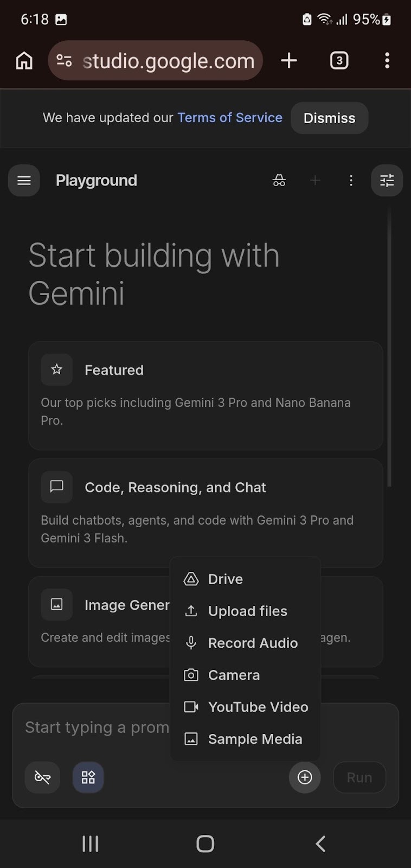This screenshot has width=411, height=868.
Task: Dismiss the terms update banner
Action: [x=329, y=118]
